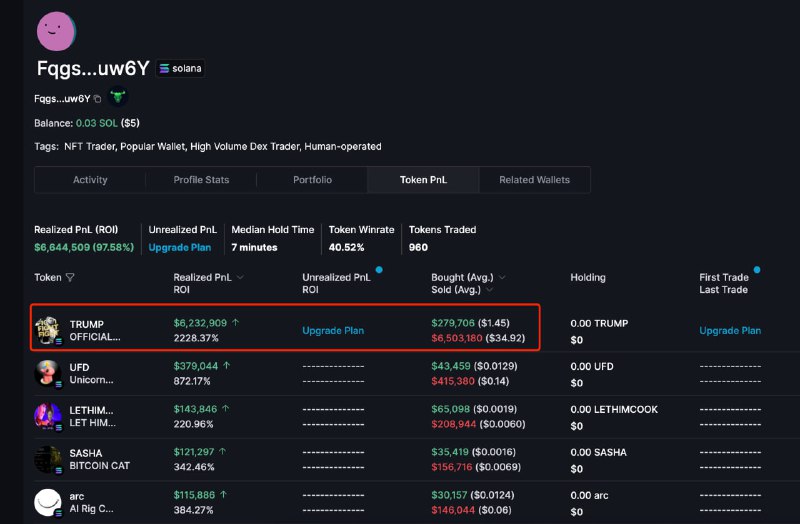This screenshot has width=800, height=524.
Task: Click the green bull badge icon
Action: coord(118,96)
